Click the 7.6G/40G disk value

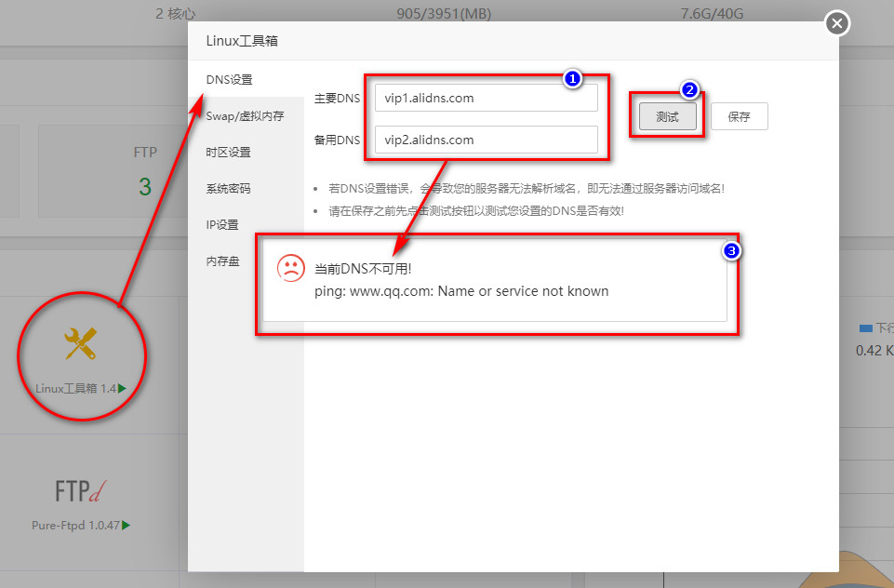[x=712, y=14]
